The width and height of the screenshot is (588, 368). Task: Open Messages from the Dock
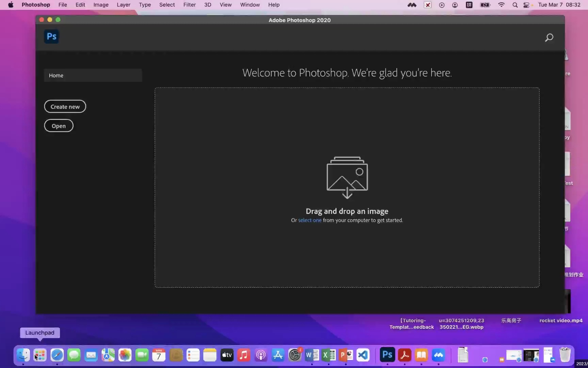point(74,355)
